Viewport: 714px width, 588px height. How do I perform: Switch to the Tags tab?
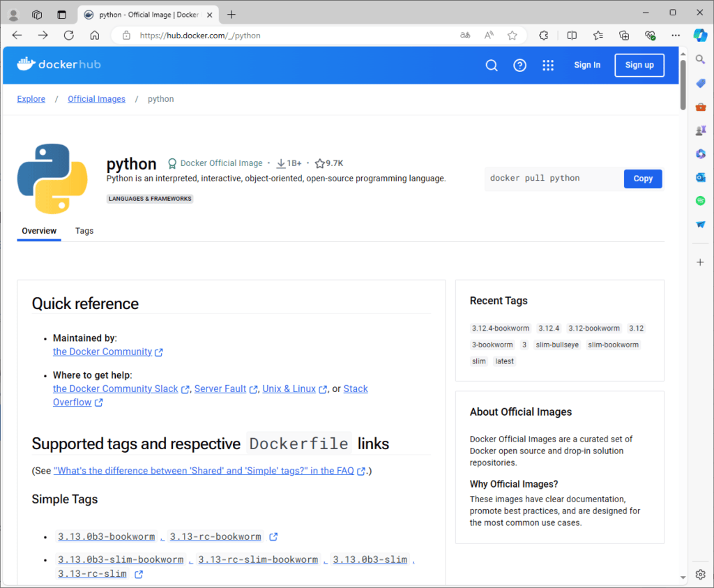point(84,231)
